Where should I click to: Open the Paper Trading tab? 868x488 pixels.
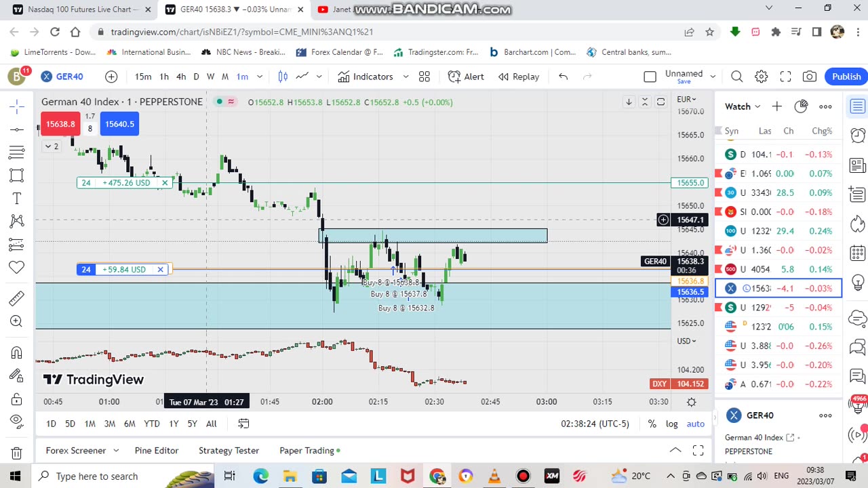(309, 450)
